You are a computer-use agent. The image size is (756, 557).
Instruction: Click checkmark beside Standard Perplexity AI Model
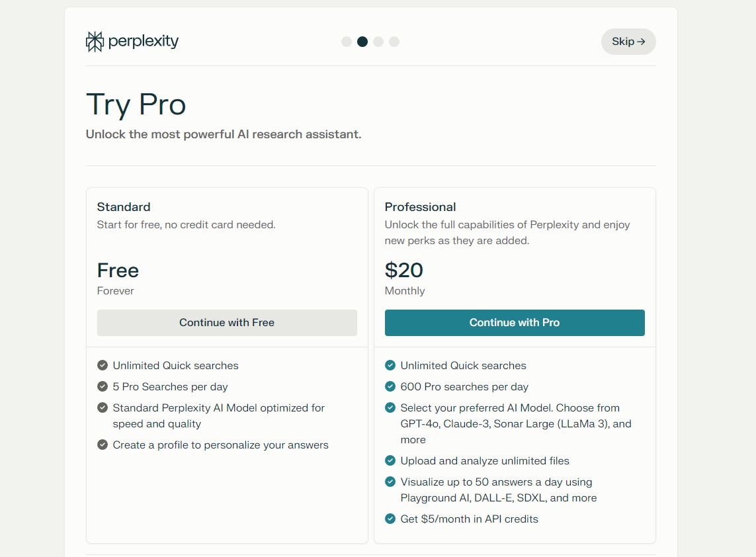tap(103, 407)
